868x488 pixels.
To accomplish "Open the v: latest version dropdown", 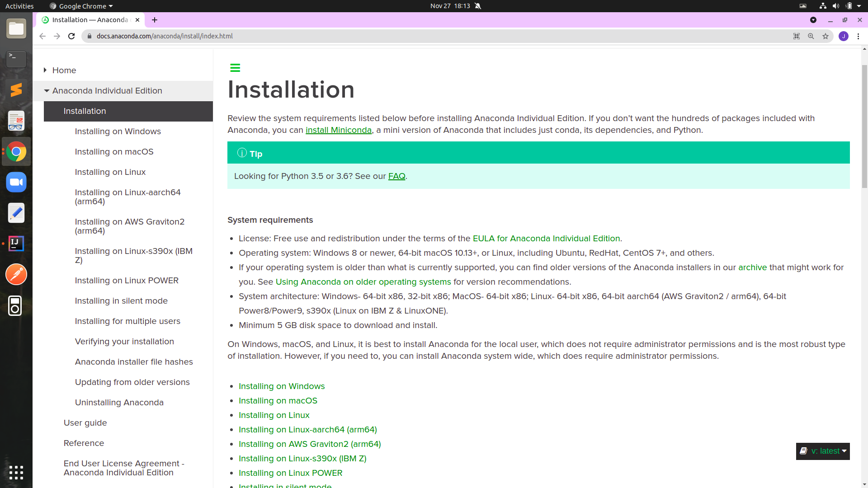I will (x=823, y=451).
